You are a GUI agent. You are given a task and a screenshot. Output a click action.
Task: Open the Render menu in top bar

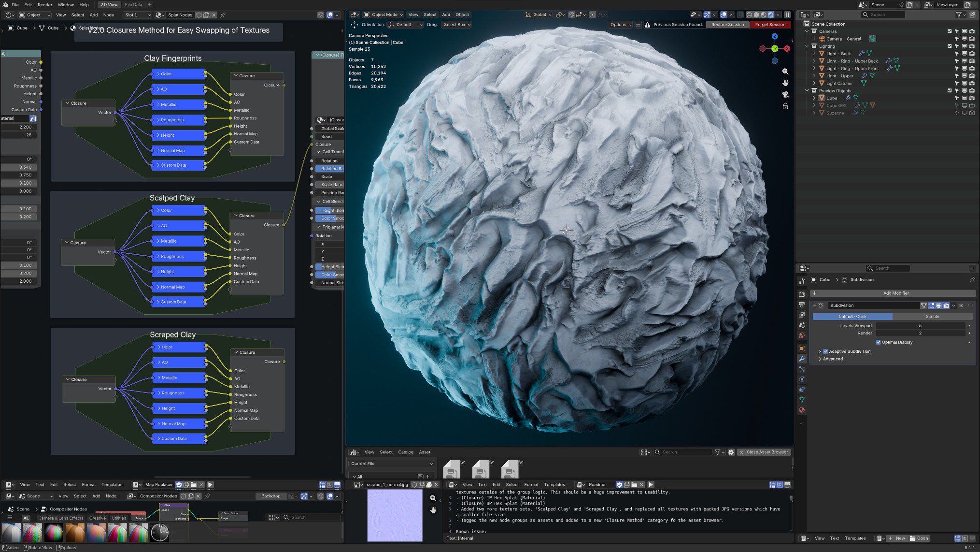pyautogui.click(x=45, y=5)
